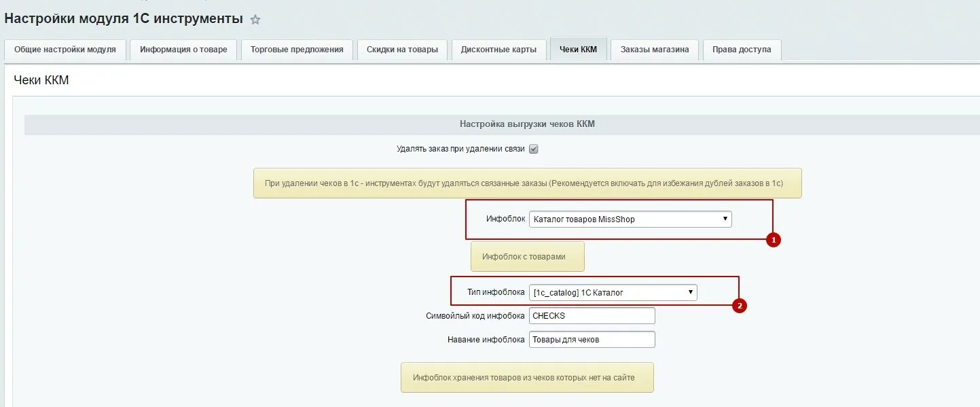Toggle the 'Удалять заказ при удалении связи' checkbox

[x=534, y=149]
